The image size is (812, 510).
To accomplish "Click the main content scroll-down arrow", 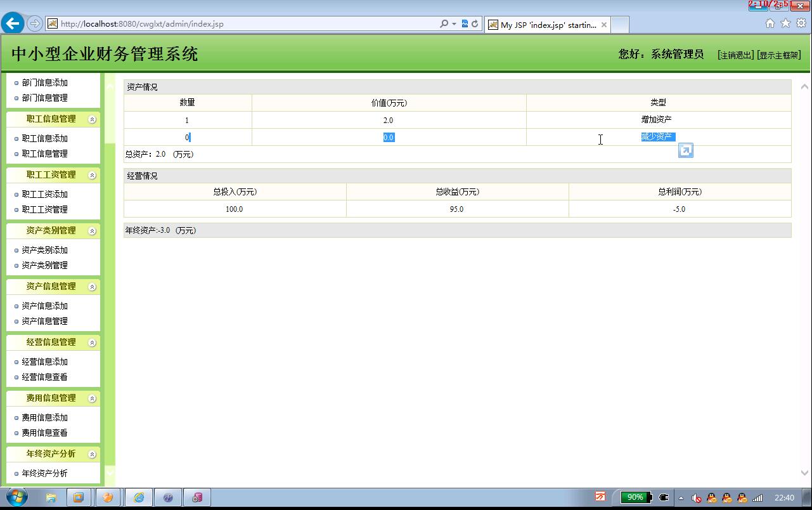I will (x=805, y=473).
